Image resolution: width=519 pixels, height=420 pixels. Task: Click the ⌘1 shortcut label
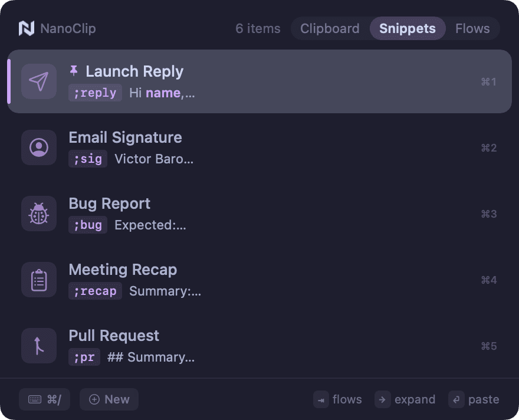(488, 82)
